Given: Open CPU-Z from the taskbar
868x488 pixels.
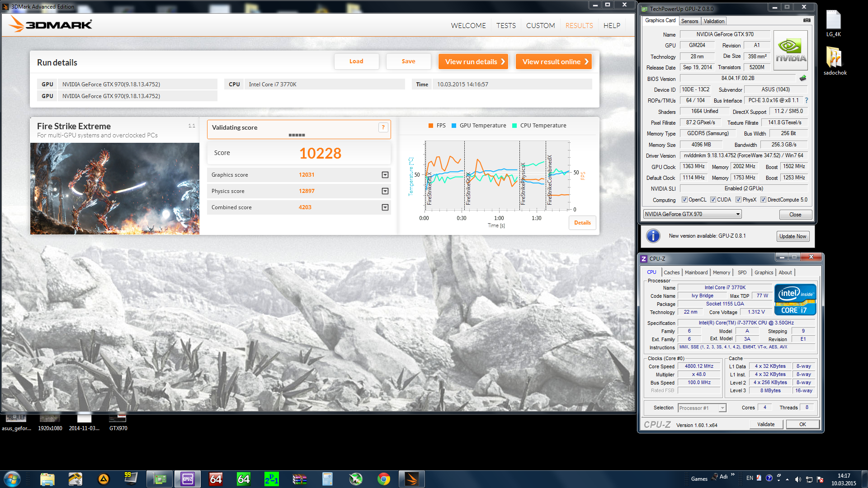Looking at the screenshot, I should pyautogui.click(x=188, y=479).
